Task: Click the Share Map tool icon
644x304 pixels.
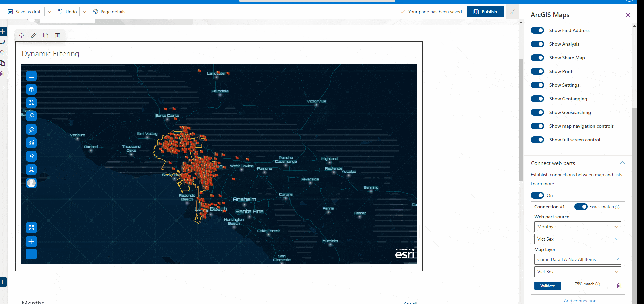Action: [x=31, y=156]
